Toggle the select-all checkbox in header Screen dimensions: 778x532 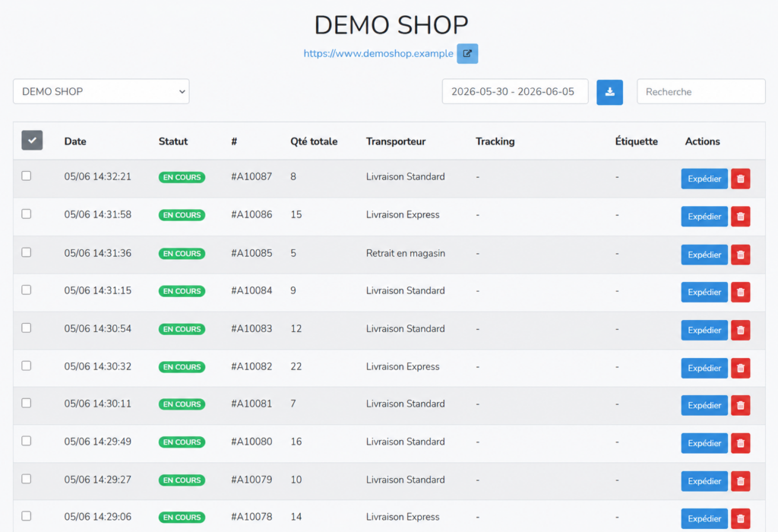point(32,141)
